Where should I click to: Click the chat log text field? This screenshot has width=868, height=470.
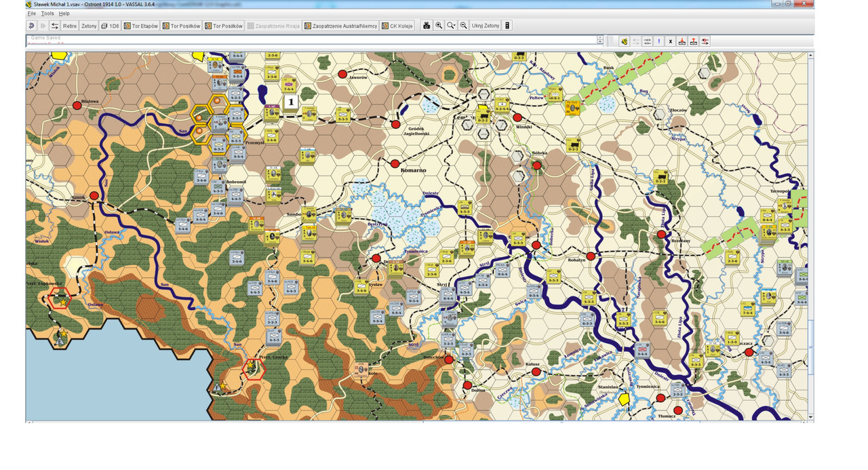point(312,41)
